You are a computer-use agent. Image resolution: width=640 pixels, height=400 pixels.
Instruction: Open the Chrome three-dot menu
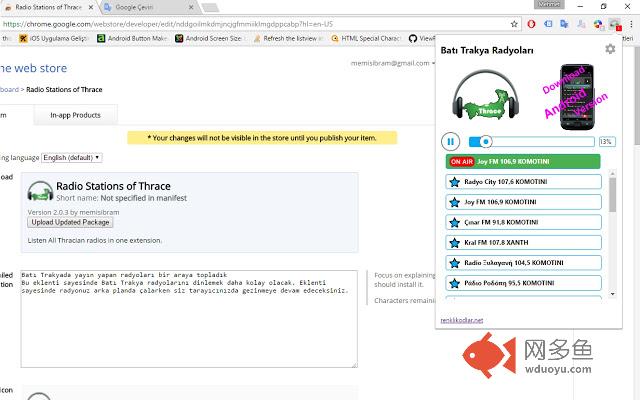[631, 24]
